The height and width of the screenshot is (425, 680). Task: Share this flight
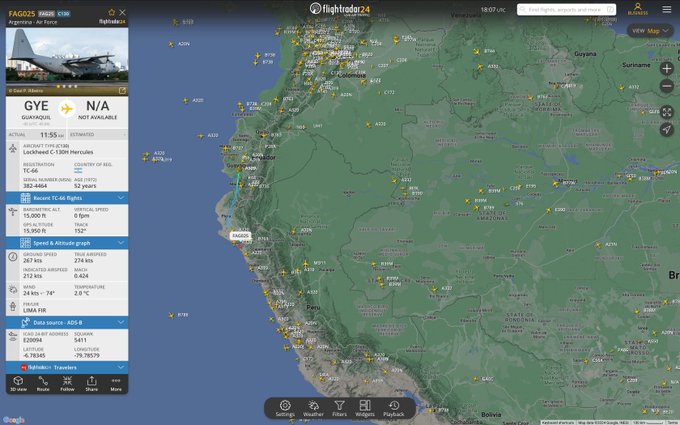(x=92, y=384)
